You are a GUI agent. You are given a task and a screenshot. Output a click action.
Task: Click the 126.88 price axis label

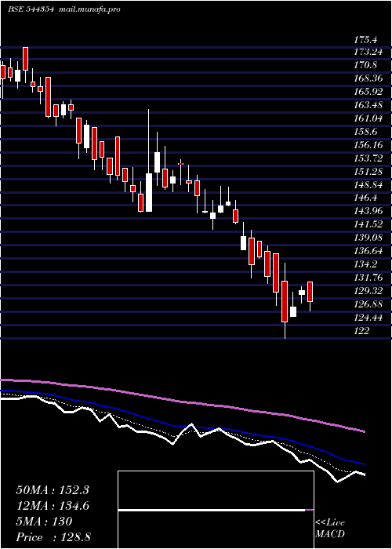click(368, 304)
